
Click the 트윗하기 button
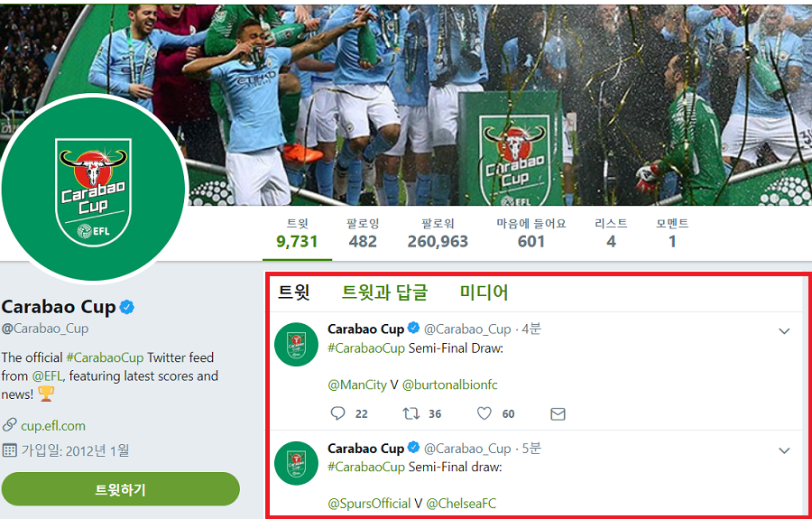pos(120,489)
